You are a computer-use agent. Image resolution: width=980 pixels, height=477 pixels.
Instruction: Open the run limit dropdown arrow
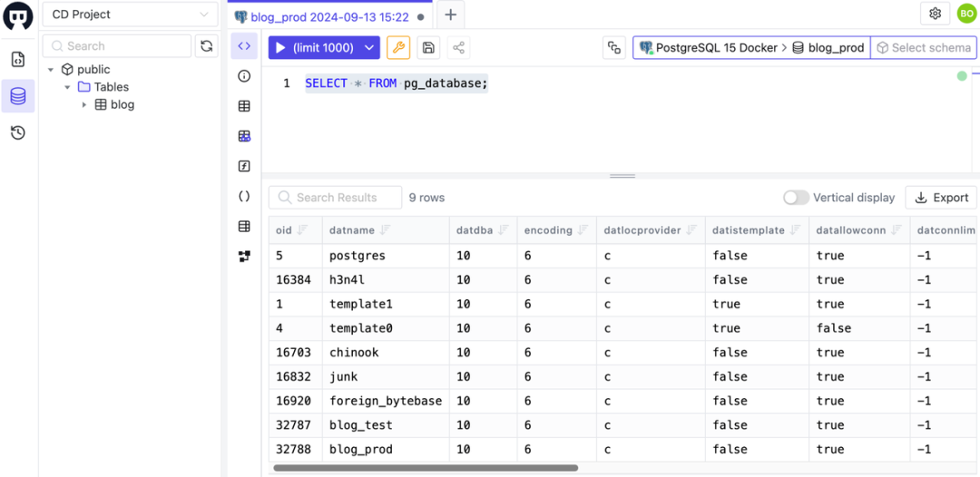[370, 47]
